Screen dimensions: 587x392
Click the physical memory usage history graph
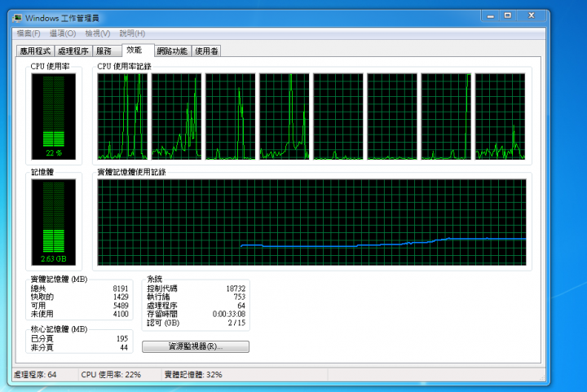[x=311, y=222]
